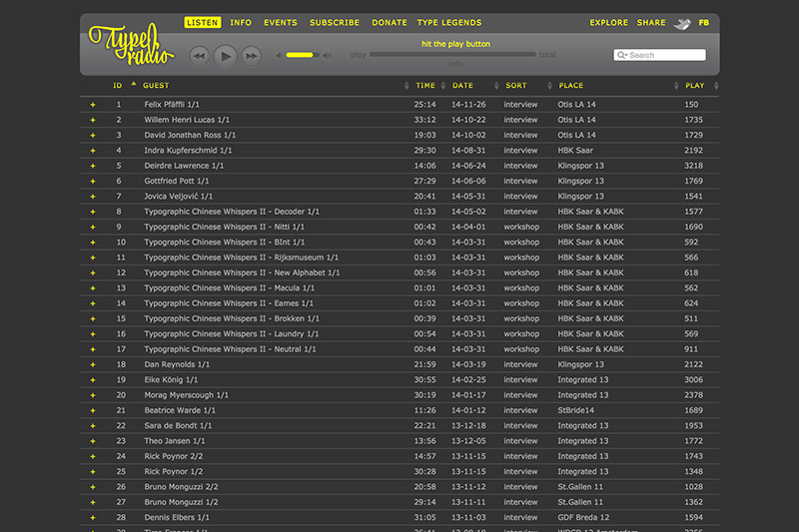The width and height of the screenshot is (799, 532).
Task: Expand the Felix Pfäffli row with its plus icon
Action: tap(93, 105)
